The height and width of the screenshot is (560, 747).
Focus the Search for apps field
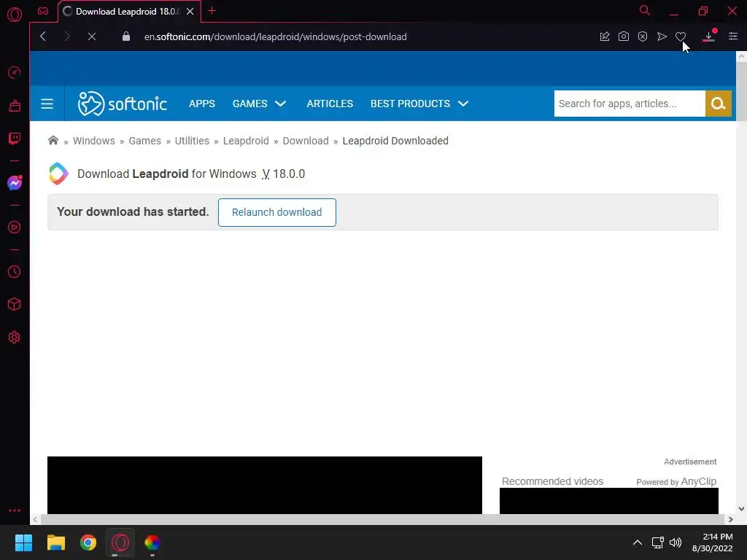tap(630, 104)
